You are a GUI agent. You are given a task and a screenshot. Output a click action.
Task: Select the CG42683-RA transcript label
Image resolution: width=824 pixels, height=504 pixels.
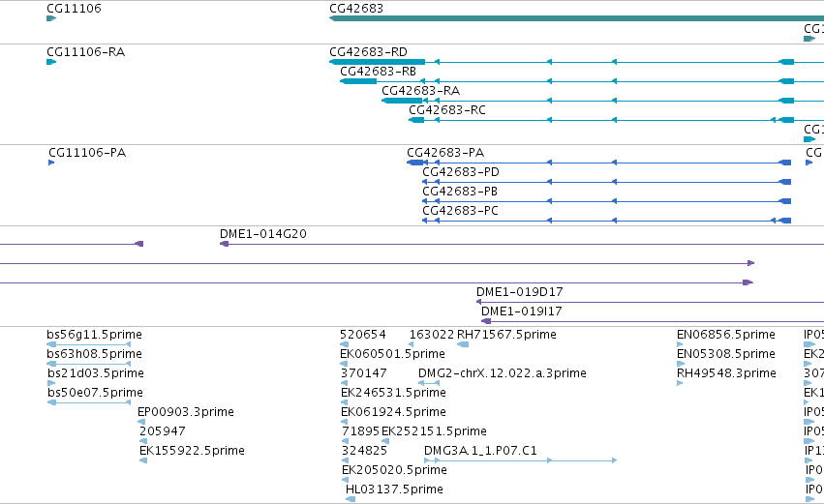pyautogui.click(x=421, y=91)
